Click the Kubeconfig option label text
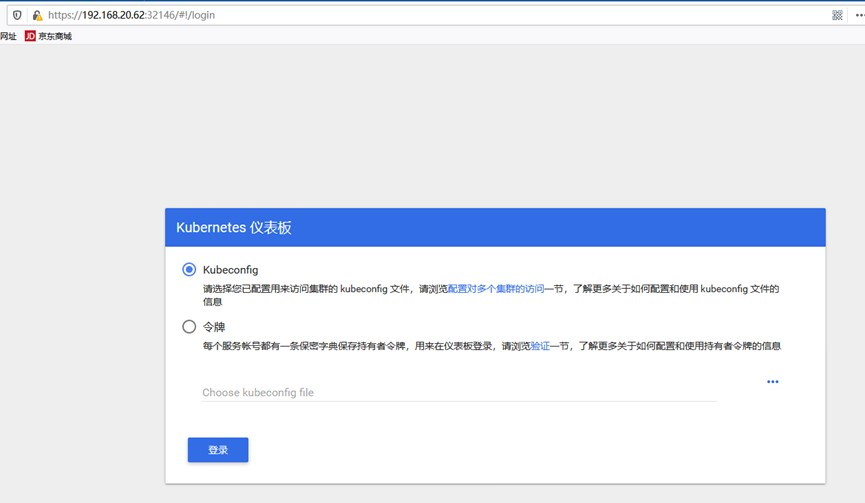The image size is (865, 503). pyautogui.click(x=231, y=270)
